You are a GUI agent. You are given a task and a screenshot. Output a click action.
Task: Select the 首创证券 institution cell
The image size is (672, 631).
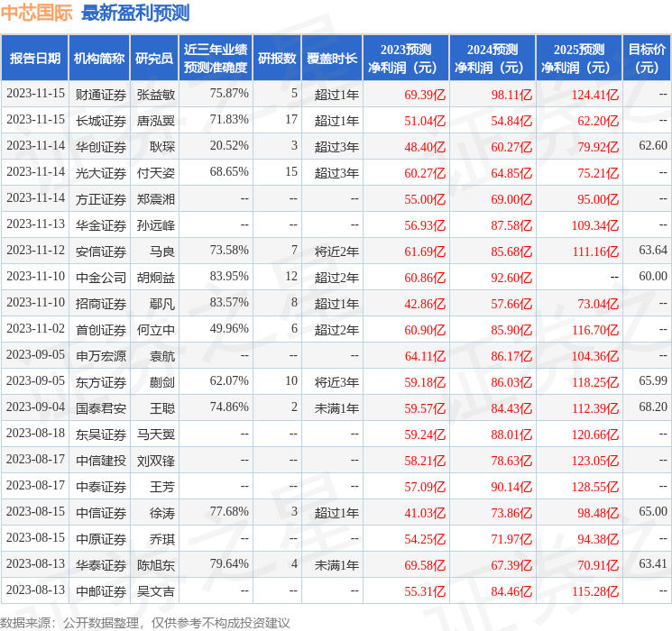[x=101, y=330]
